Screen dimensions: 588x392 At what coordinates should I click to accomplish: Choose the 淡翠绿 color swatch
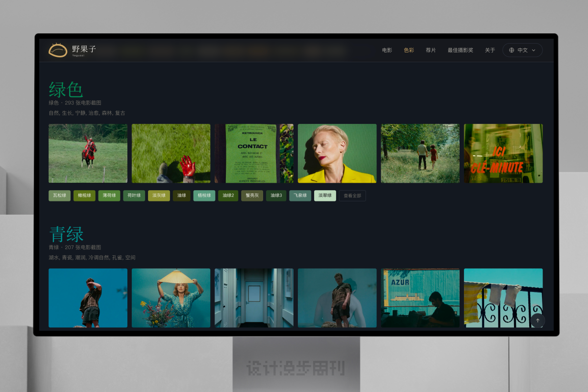pos(325,196)
